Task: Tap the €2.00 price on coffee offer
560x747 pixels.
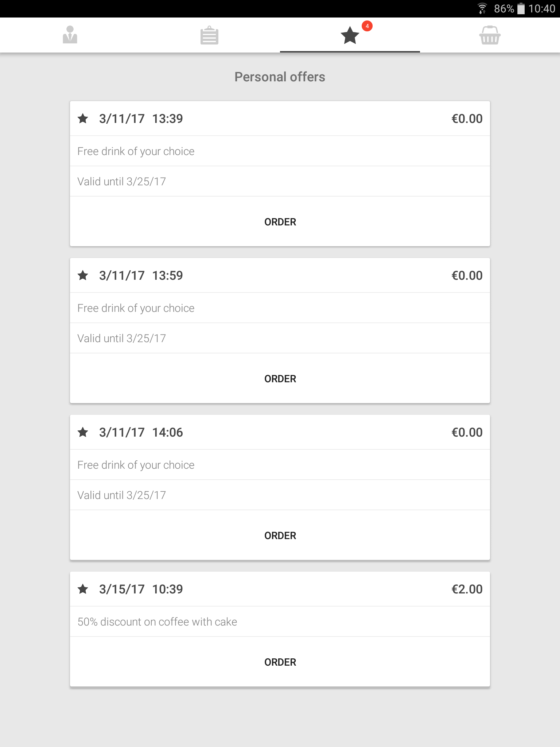Action: [x=467, y=589]
